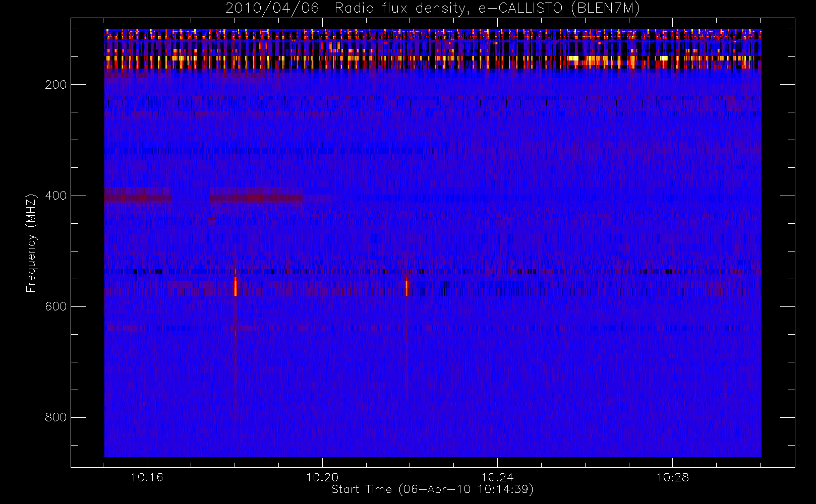Select the 800 frequency tick label
The image size is (816, 504).
(55, 417)
